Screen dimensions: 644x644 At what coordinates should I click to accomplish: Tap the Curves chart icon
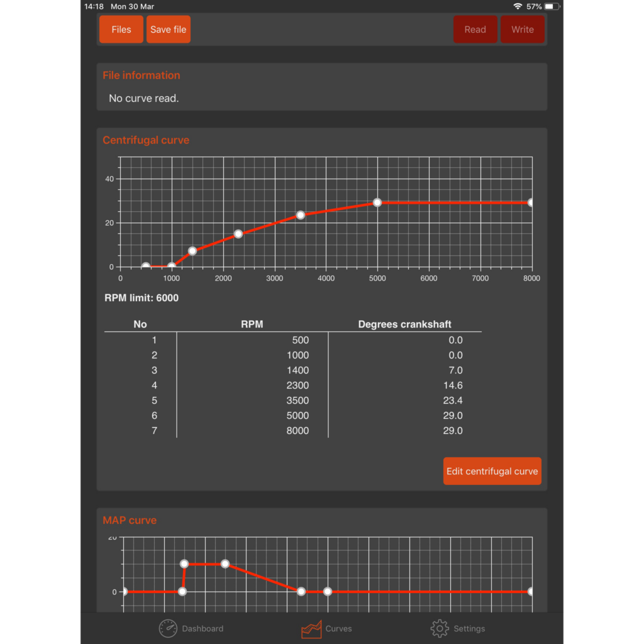click(x=311, y=628)
